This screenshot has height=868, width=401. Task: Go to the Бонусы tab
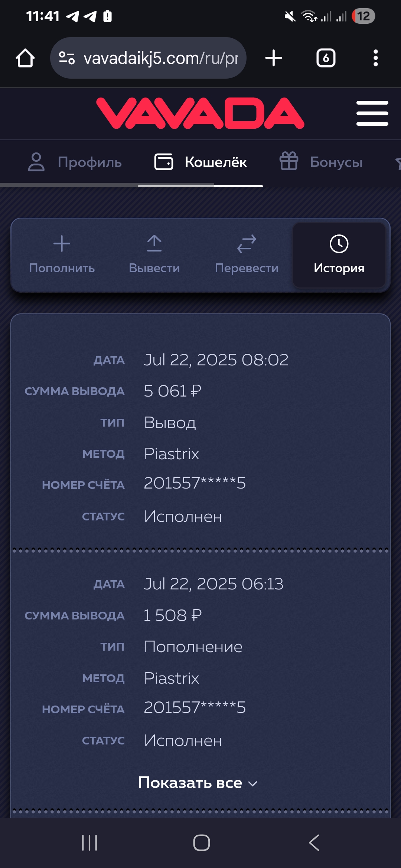pyautogui.click(x=321, y=162)
